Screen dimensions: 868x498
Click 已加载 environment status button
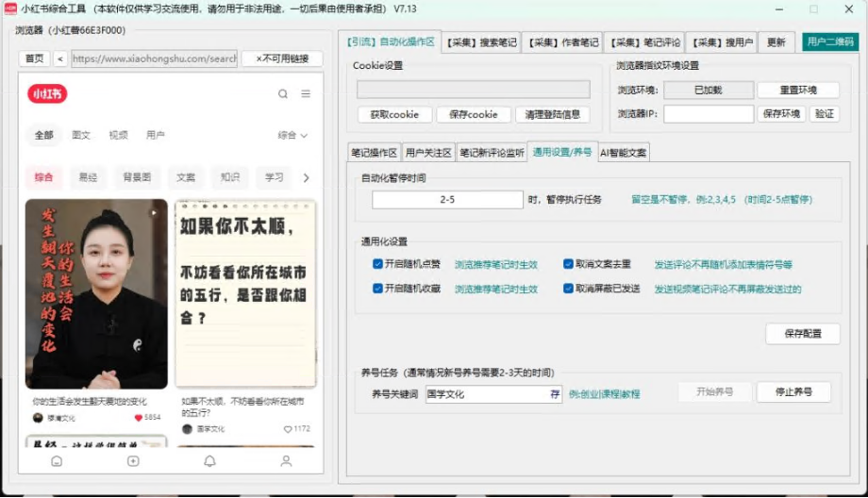pos(709,90)
